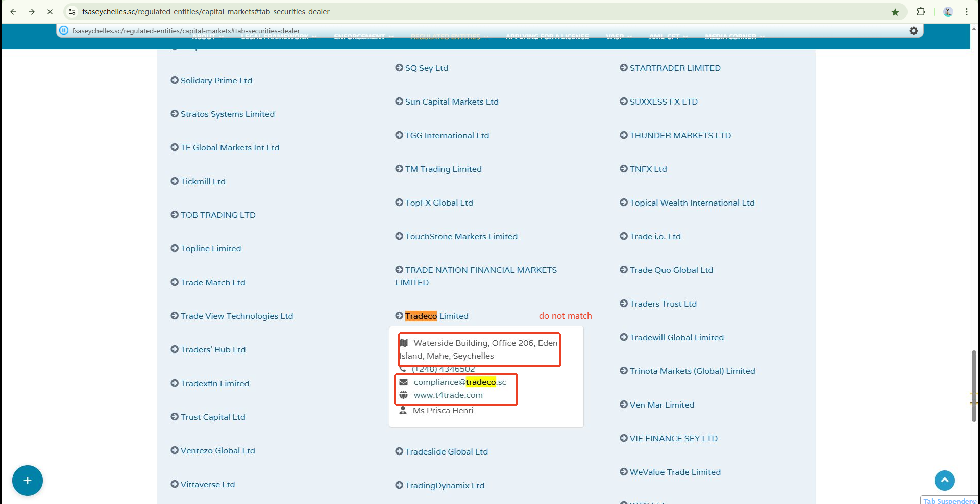The width and height of the screenshot is (980, 504).
Task: Click the site information icon in the address bar
Action: pos(72,12)
